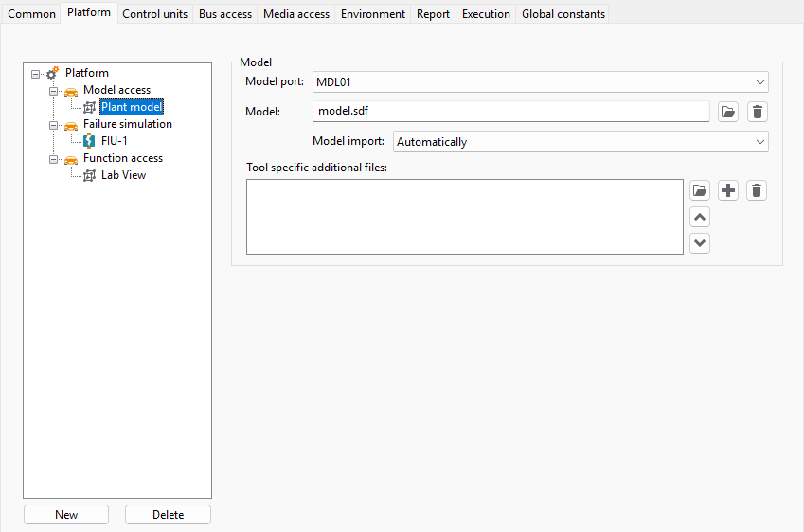Select the Platform root label
804x532 pixels.
click(x=87, y=73)
